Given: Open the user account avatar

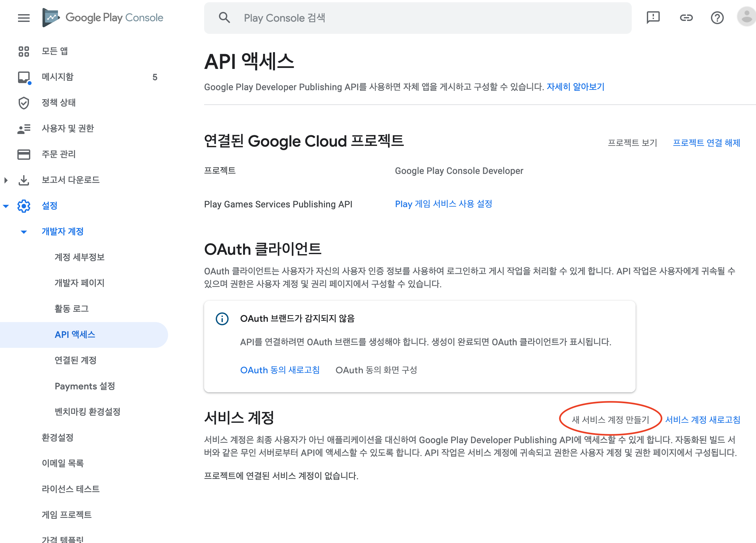Looking at the screenshot, I should tap(746, 17).
